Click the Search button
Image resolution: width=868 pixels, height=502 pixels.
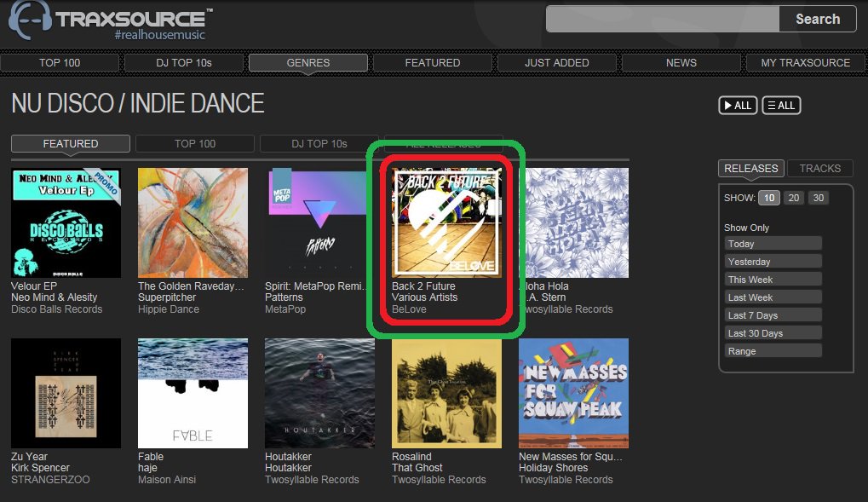(x=818, y=19)
